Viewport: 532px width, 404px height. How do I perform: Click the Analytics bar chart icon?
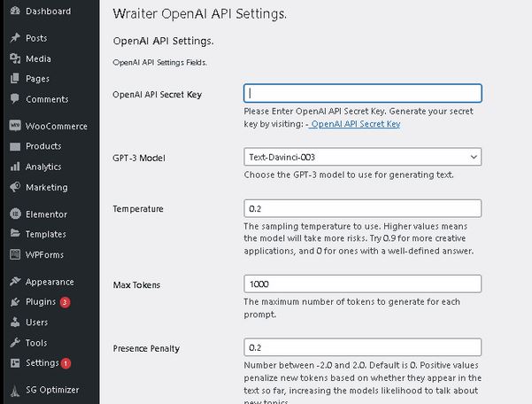point(15,167)
